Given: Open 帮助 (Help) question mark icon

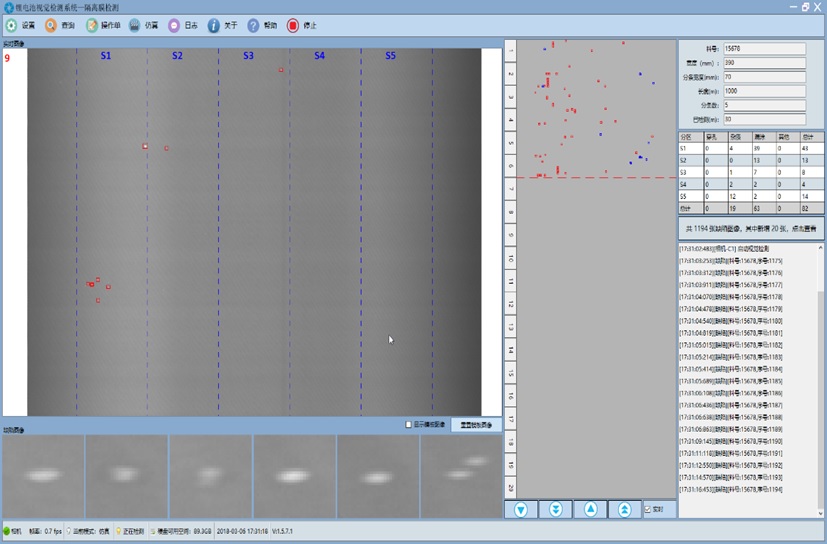Looking at the screenshot, I should (x=253, y=25).
